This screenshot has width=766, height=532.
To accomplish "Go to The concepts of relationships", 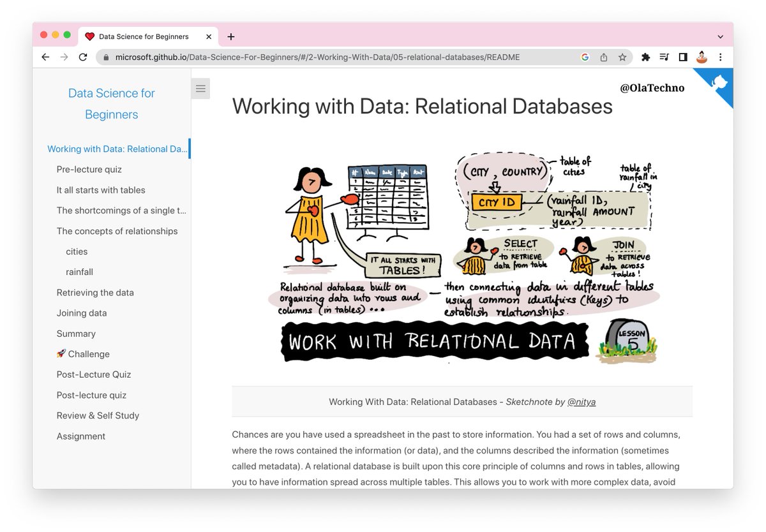I will click(117, 231).
